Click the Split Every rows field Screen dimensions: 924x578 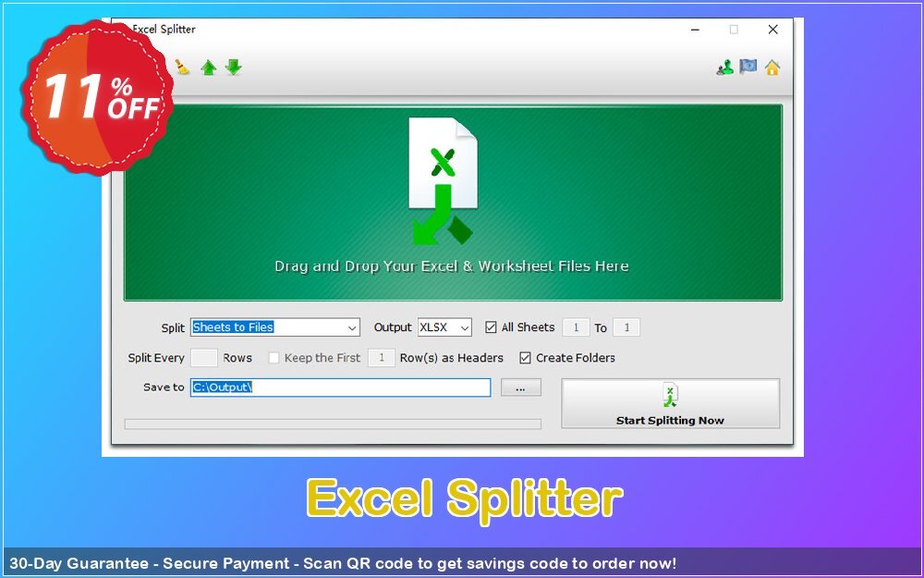[204, 358]
